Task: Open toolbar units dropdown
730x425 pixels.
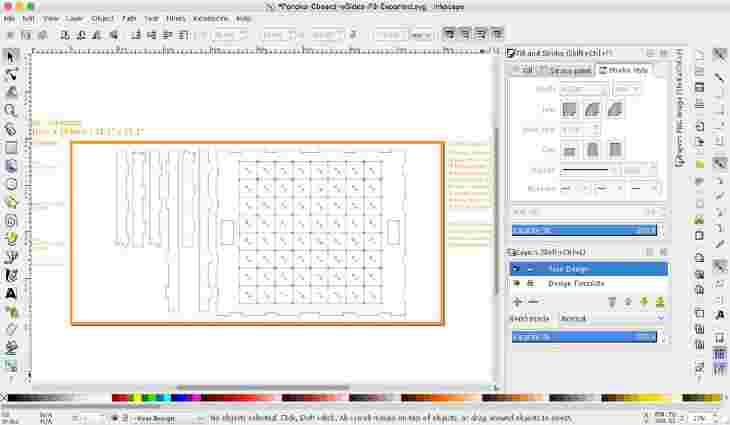Action: [422, 35]
